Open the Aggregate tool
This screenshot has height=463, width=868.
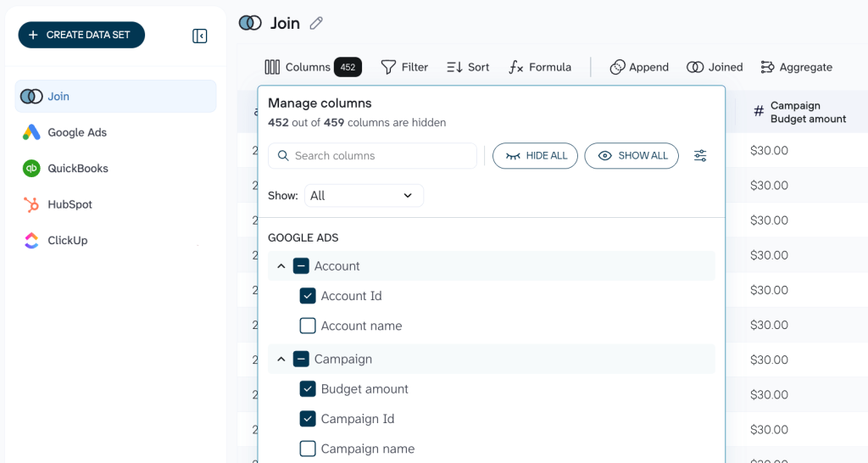point(796,67)
